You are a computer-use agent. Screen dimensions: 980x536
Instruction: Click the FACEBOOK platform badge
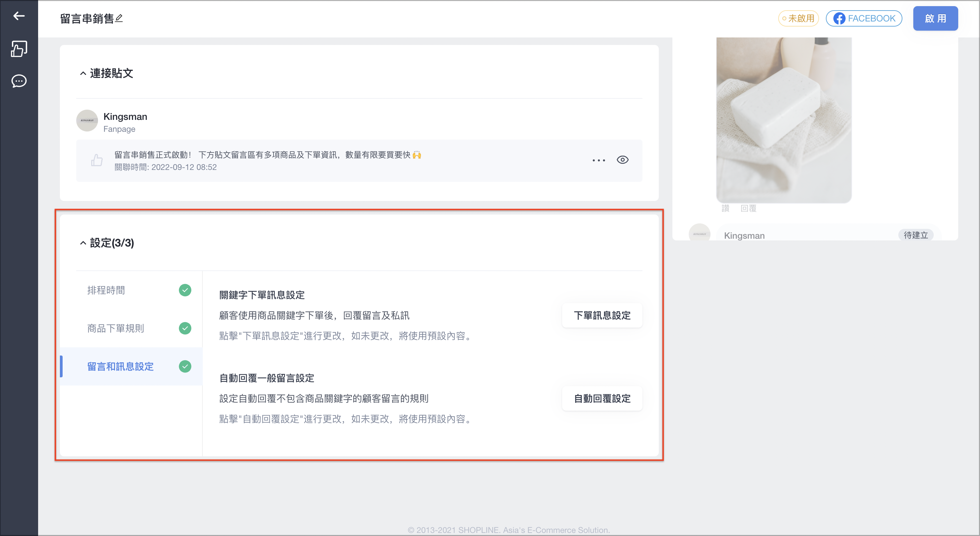point(864,18)
